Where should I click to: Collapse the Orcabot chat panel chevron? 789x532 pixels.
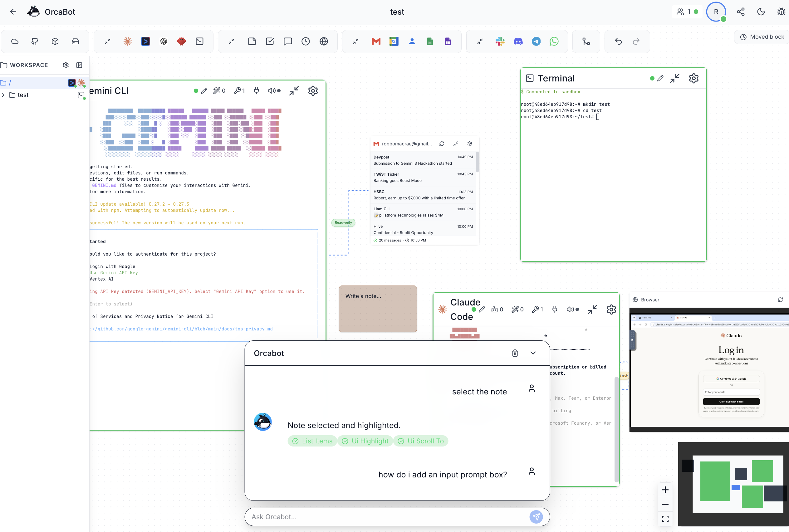coord(533,353)
